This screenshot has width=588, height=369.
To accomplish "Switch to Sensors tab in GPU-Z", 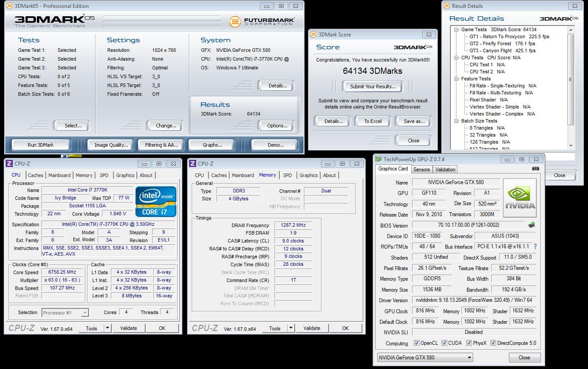I will [421, 170].
